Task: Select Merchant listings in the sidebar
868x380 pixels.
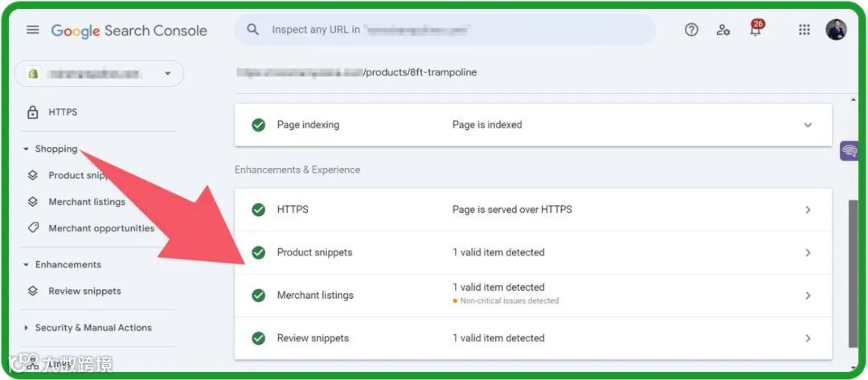Action: pyautogui.click(x=87, y=202)
